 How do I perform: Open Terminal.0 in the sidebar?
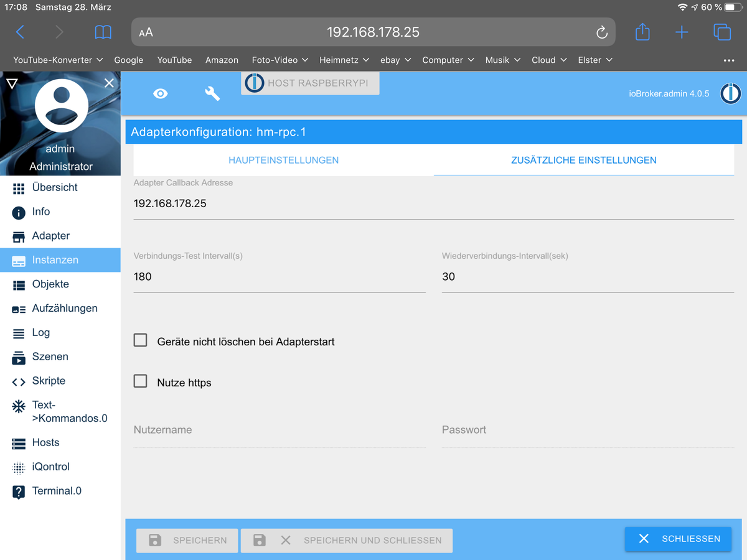click(x=60, y=491)
